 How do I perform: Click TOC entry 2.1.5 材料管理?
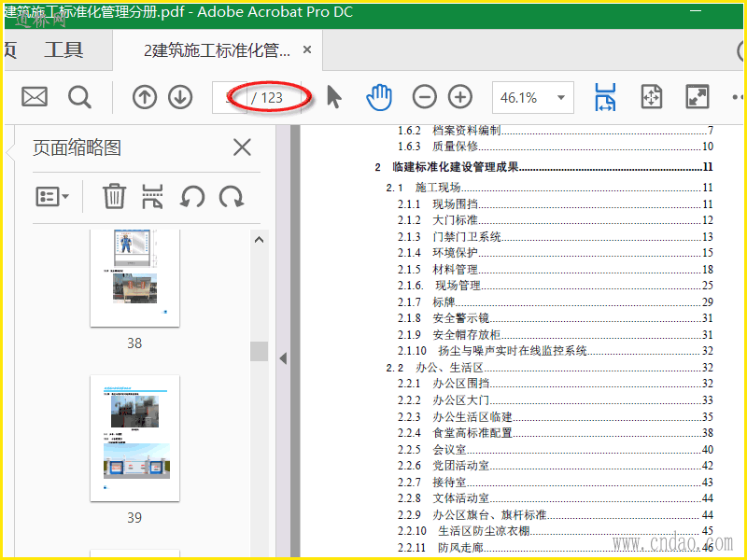coord(556,269)
